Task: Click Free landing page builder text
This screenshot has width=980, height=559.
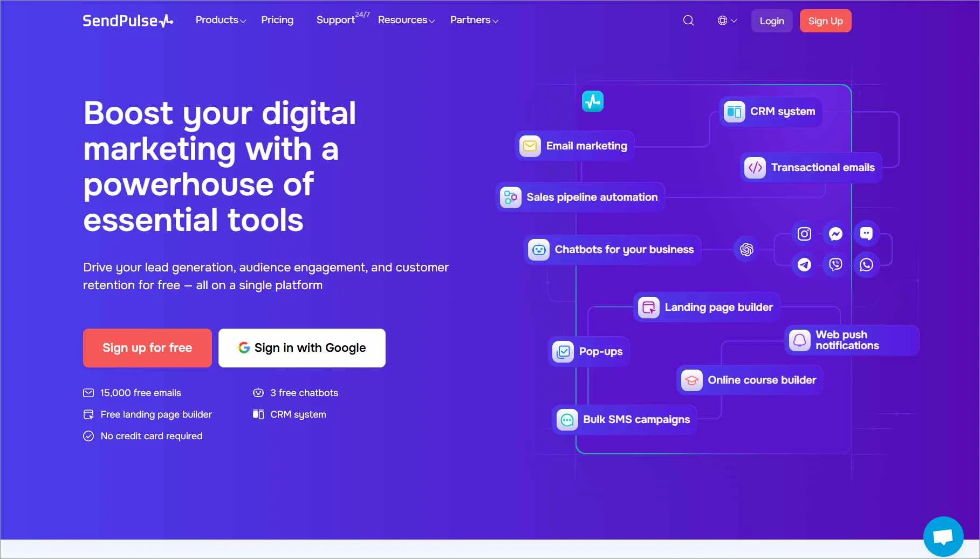Action: 156,414
